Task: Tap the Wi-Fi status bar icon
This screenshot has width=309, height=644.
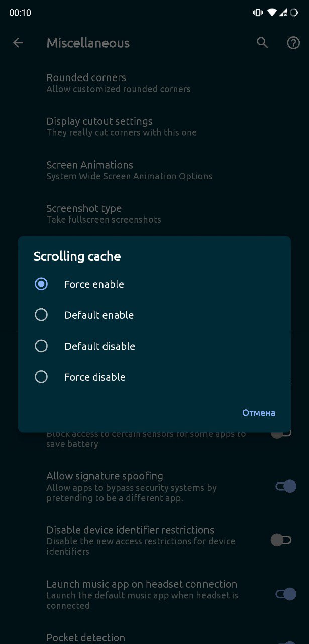Action: pos(272,13)
